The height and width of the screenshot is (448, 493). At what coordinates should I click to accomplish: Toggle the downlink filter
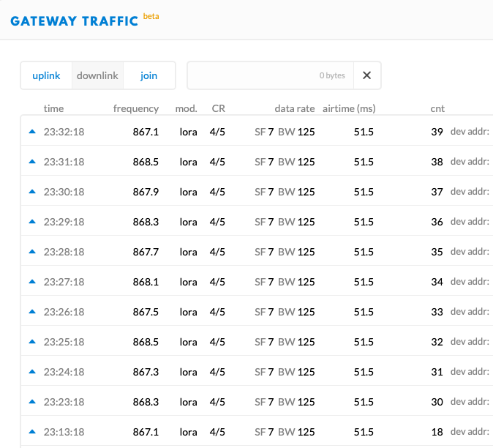pyautogui.click(x=97, y=75)
